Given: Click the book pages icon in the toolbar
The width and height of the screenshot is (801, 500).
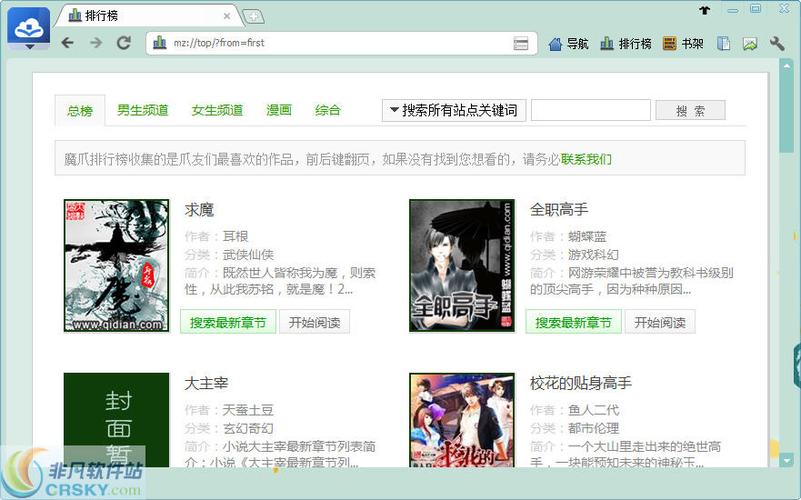Looking at the screenshot, I should (723, 44).
